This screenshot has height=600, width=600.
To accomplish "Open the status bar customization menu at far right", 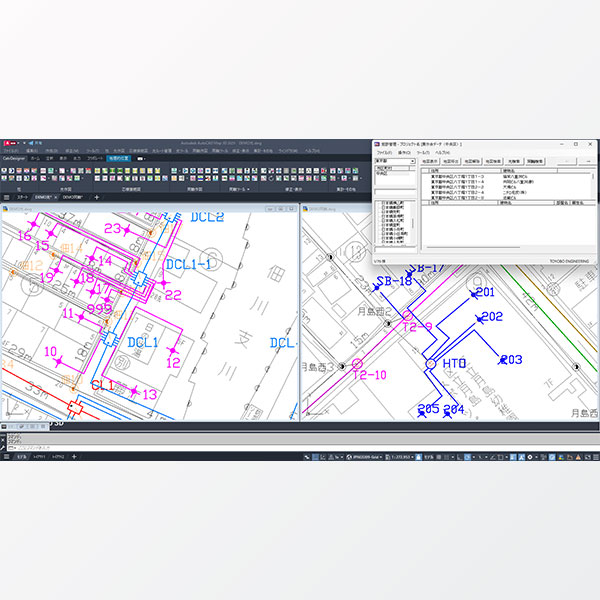I will coord(596,457).
